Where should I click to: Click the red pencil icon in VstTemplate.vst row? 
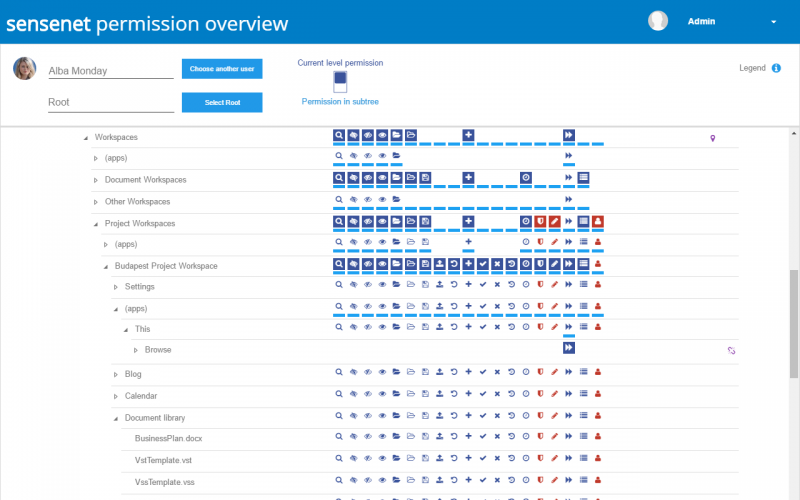pyautogui.click(x=555, y=458)
